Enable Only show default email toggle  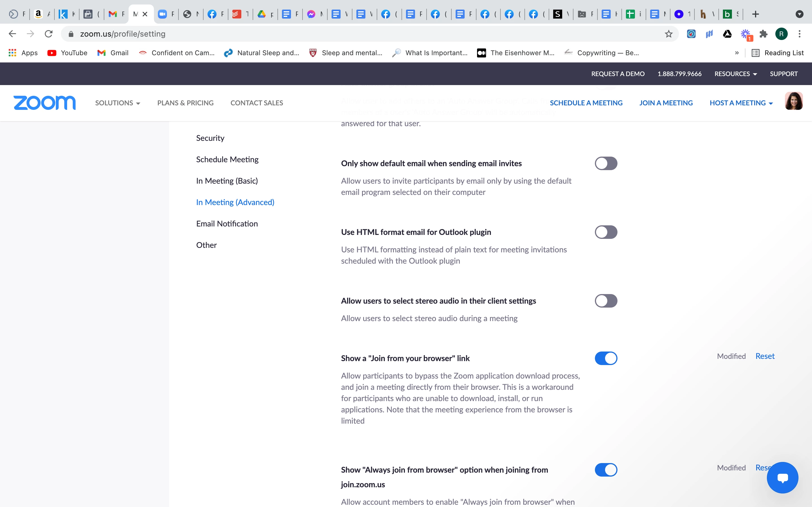point(606,163)
